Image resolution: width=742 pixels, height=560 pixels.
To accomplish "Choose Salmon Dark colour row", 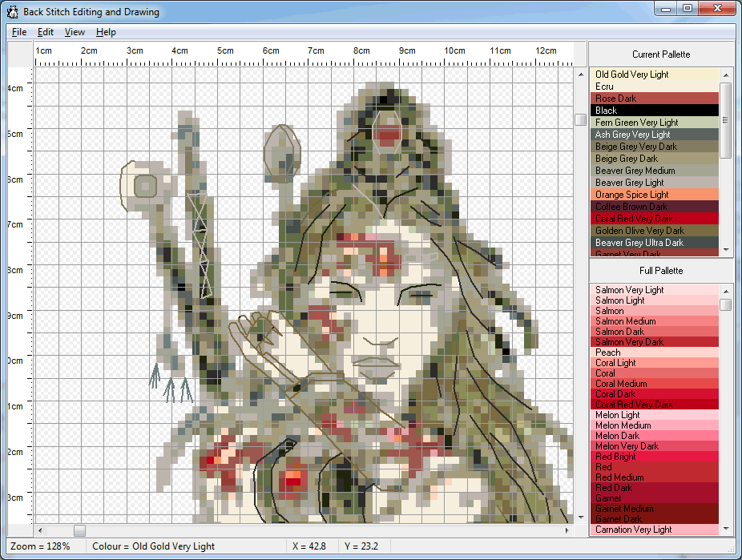I will (x=655, y=332).
